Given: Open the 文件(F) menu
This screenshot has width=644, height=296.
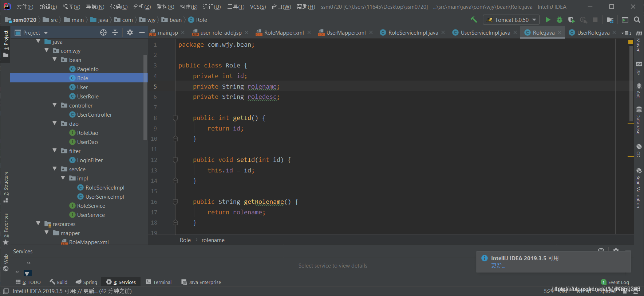Looking at the screenshot, I should coord(25,7).
